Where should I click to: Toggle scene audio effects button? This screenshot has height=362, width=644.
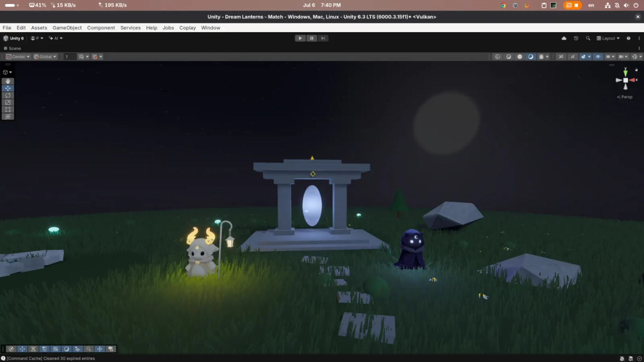[x=572, y=57]
